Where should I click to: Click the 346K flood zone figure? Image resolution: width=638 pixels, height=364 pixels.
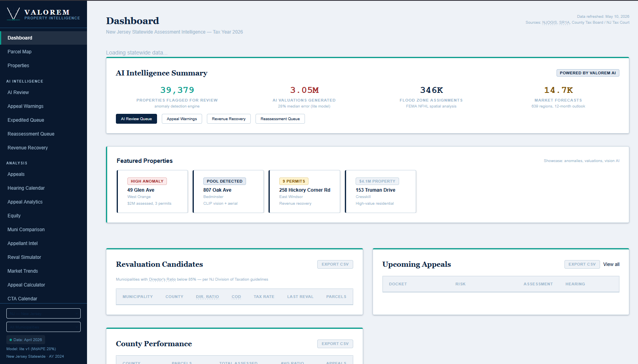coord(431,90)
